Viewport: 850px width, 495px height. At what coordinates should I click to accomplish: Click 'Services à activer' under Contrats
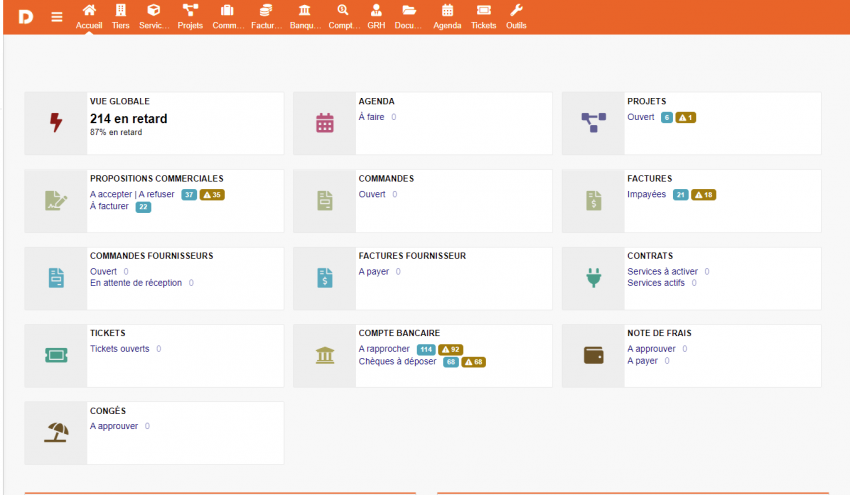click(x=662, y=271)
